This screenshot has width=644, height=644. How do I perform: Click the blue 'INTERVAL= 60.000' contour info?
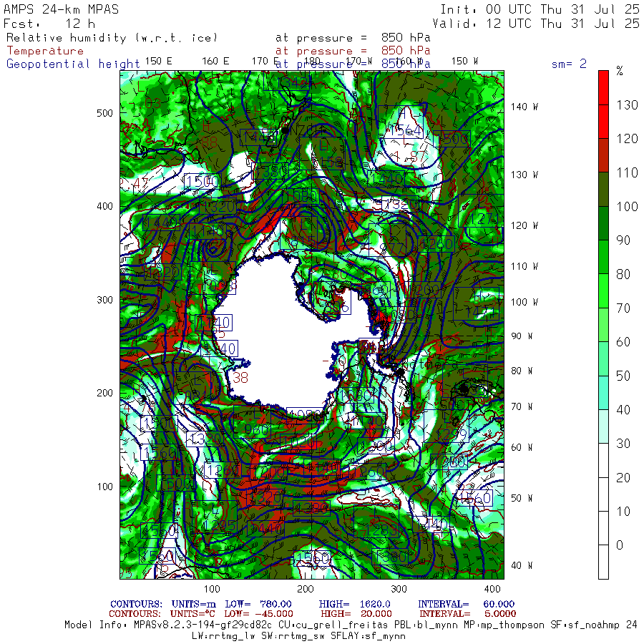(466, 604)
